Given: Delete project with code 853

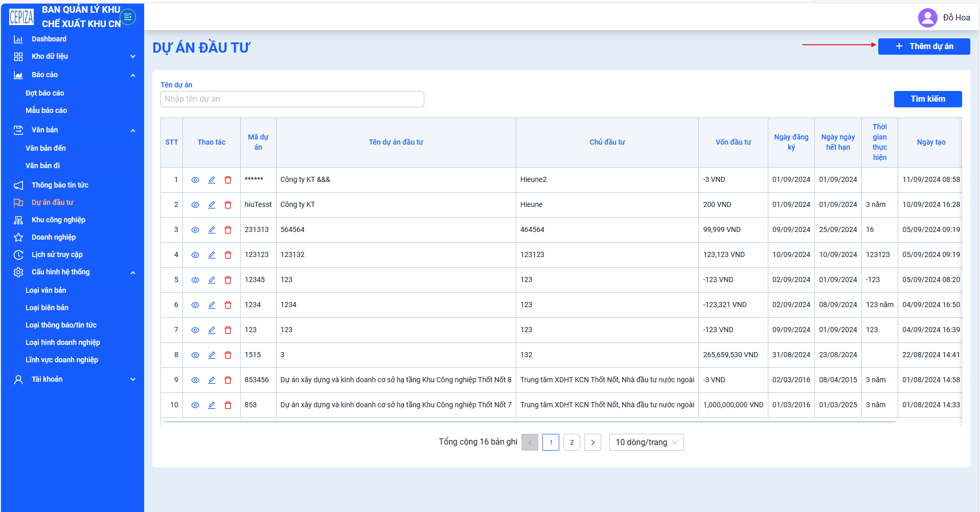Looking at the screenshot, I should tap(228, 405).
